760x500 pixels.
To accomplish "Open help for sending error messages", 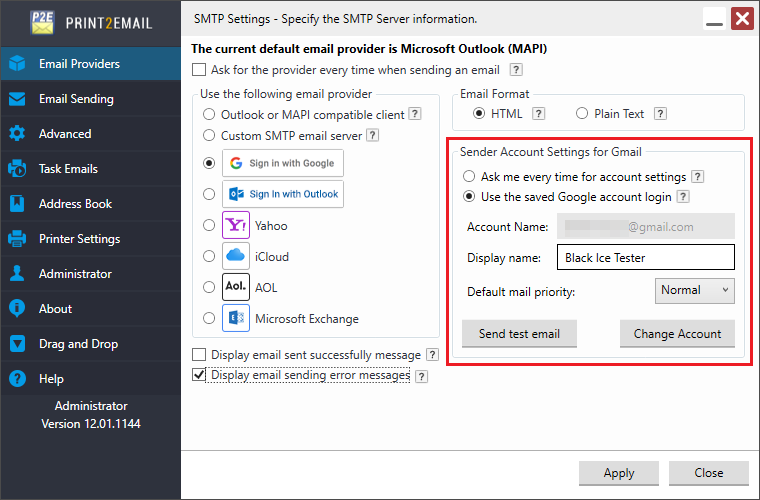I will point(422,376).
